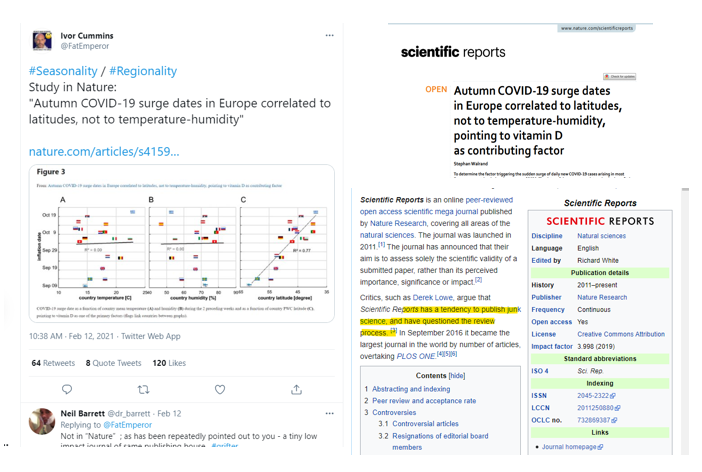
Task: Open Figure 3 image thumbnail
Action: [x=182, y=244]
